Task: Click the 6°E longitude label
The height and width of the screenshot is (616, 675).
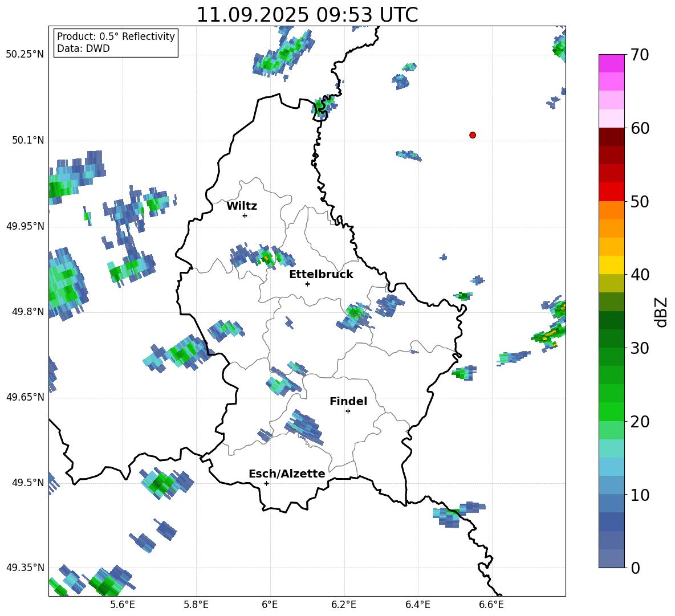Action: point(270,605)
